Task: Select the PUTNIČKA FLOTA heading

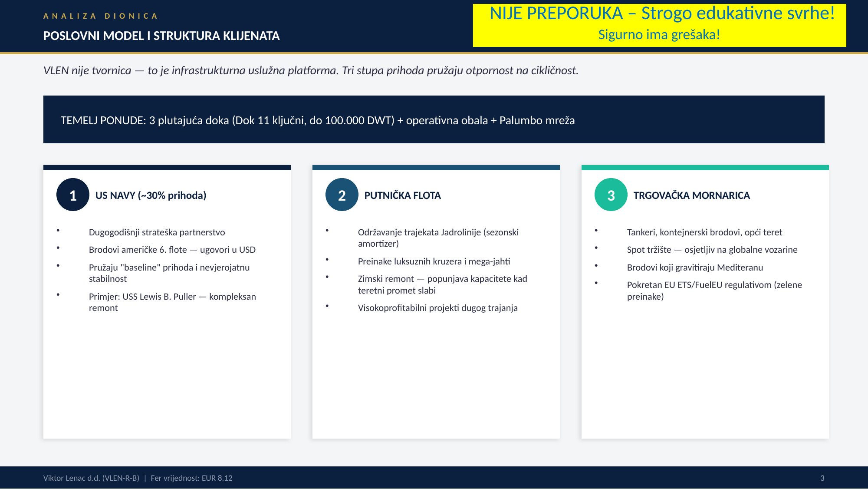Action: (x=402, y=195)
